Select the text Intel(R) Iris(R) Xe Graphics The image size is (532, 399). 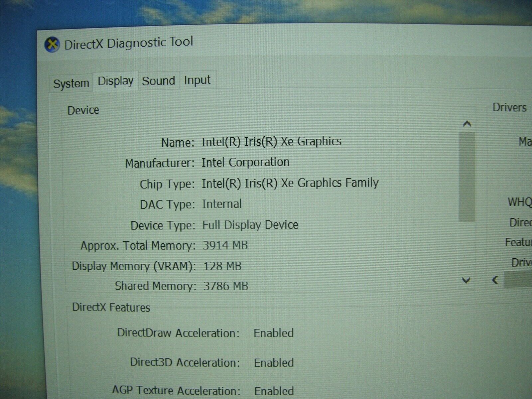pos(271,142)
